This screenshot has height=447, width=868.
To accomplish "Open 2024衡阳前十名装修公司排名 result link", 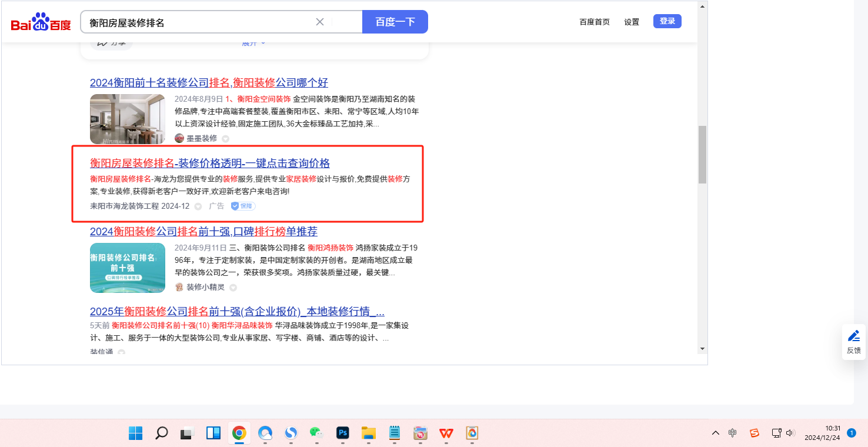I will point(209,82).
